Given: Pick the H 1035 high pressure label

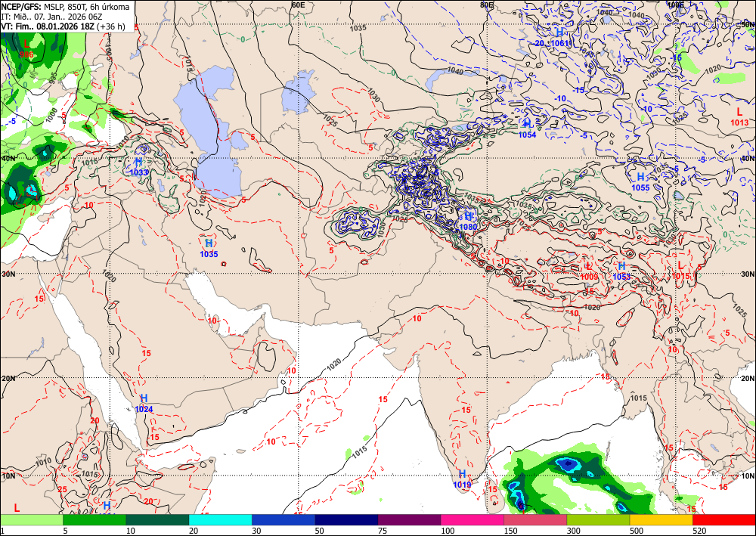Looking at the screenshot, I should 209,249.
